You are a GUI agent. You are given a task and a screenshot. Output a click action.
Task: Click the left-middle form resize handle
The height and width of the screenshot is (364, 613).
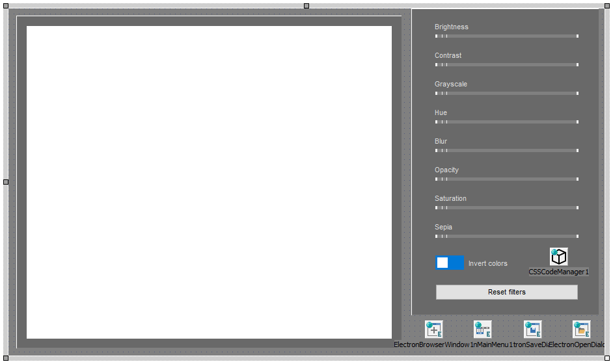pos(6,181)
